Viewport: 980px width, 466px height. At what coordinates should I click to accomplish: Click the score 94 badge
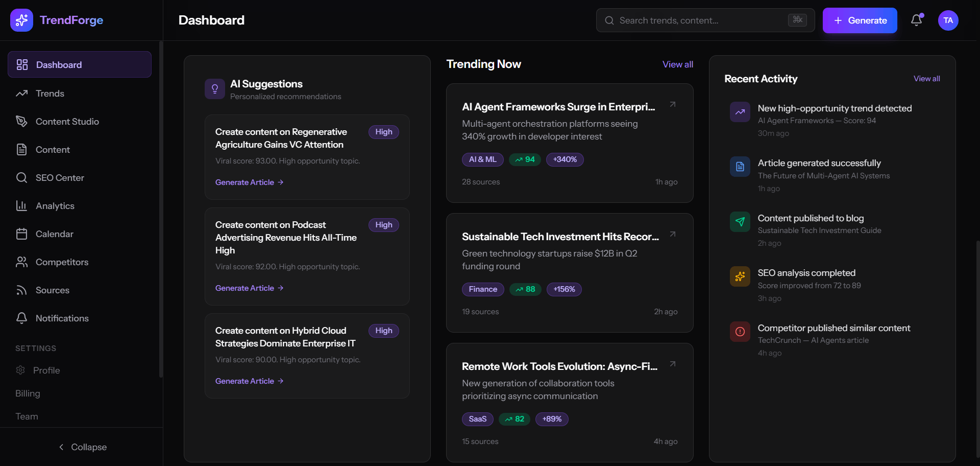coord(525,159)
